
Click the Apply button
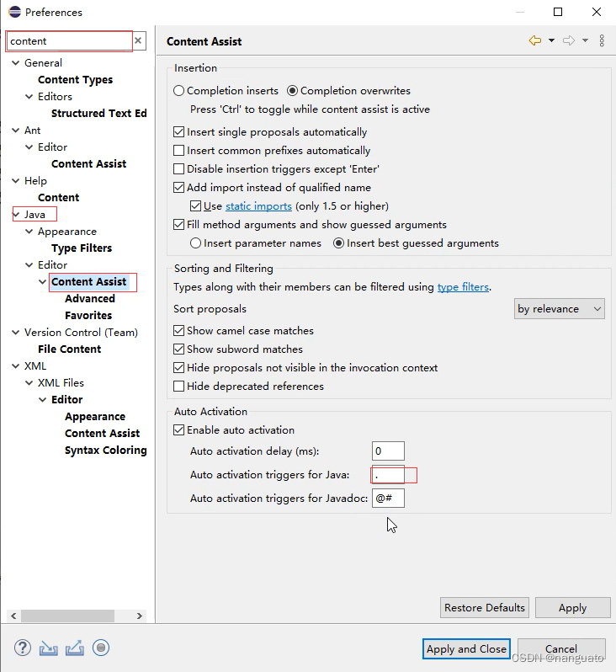coord(573,608)
